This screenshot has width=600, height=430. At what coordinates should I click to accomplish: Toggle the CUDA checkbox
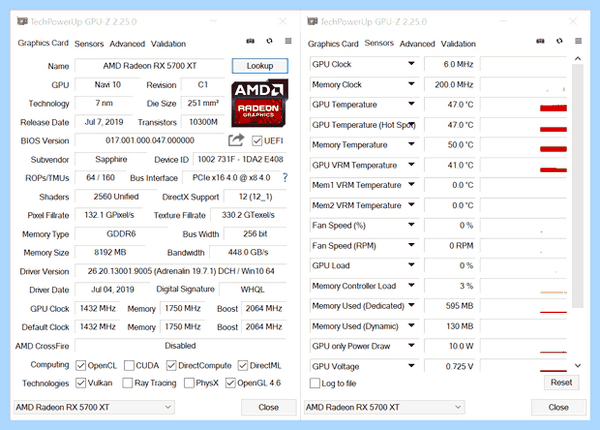click(x=129, y=365)
